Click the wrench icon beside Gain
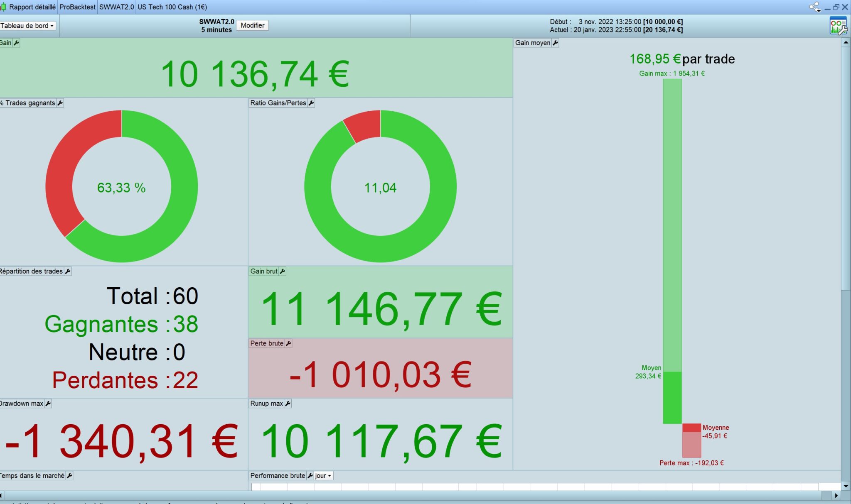Image resolution: width=851 pixels, height=504 pixels. click(x=16, y=43)
